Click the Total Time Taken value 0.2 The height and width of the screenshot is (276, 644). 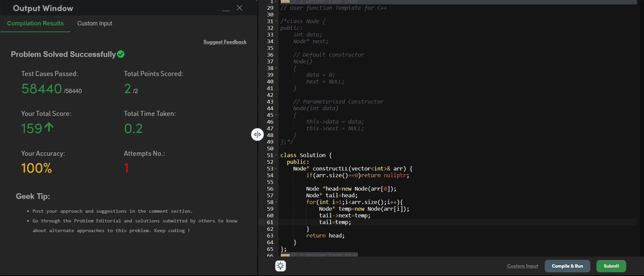(x=134, y=129)
